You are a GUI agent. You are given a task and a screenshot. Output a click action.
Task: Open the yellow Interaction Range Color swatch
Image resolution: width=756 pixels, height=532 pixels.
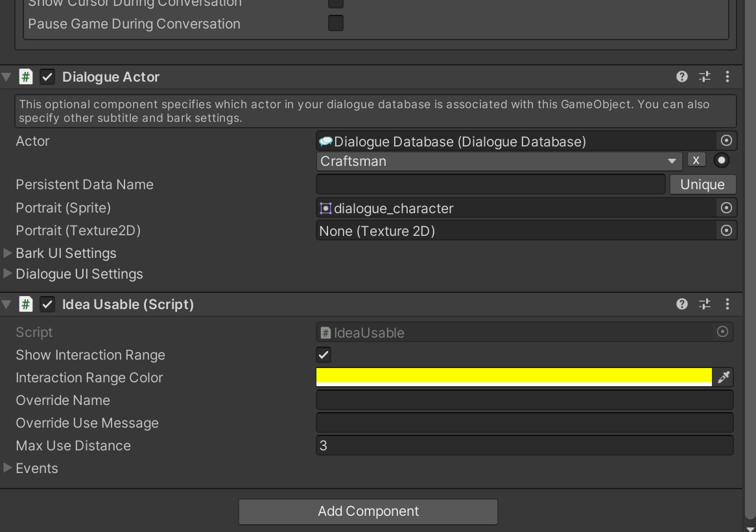tap(514, 377)
